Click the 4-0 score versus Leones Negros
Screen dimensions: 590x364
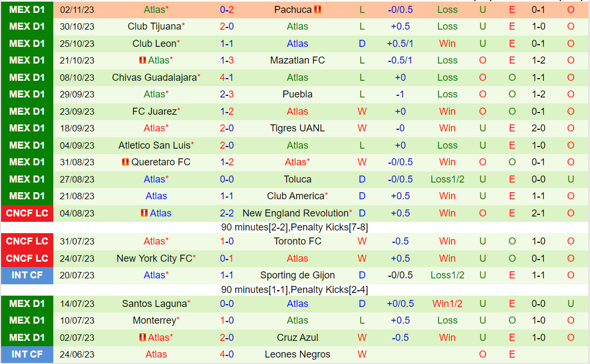226,354
